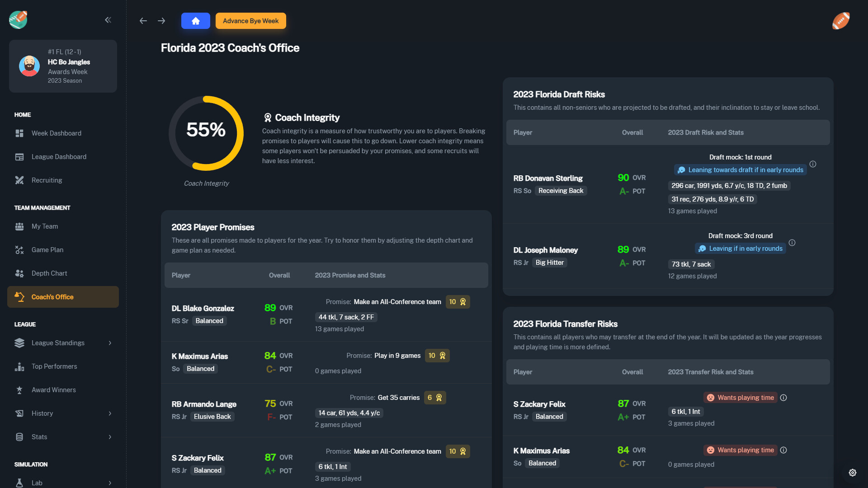The height and width of the screenshot is (488, 868).
Task: Collapse the sidebar with double-chevron icon
Action: [x=108, y=20]
